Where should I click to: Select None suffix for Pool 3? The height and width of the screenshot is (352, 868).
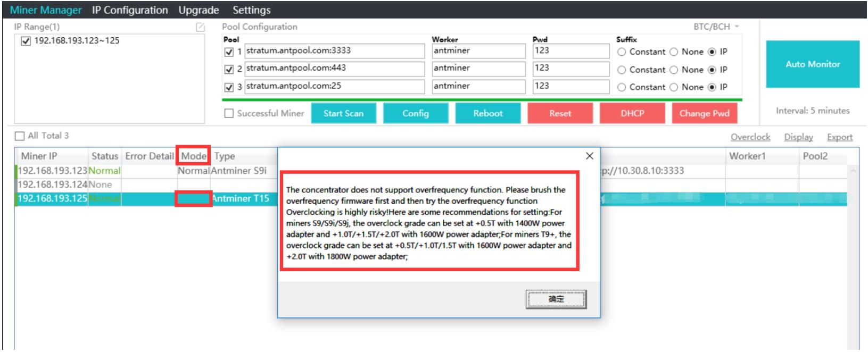pos(674,88)
